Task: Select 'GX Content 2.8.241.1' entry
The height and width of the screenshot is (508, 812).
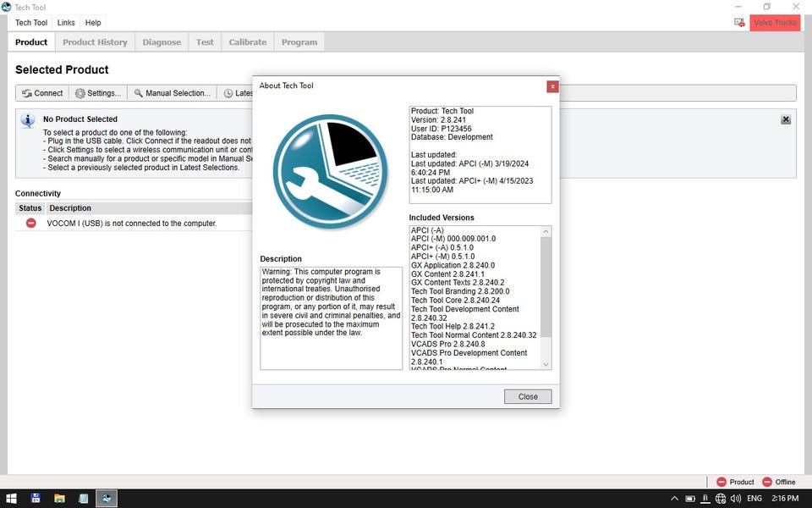Action: 447,273
